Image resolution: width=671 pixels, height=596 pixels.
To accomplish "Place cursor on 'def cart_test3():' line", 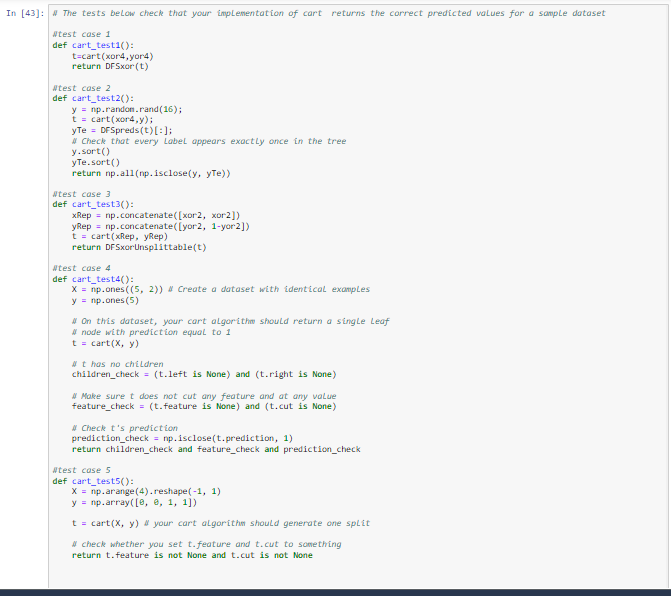I will click(93, 205).
